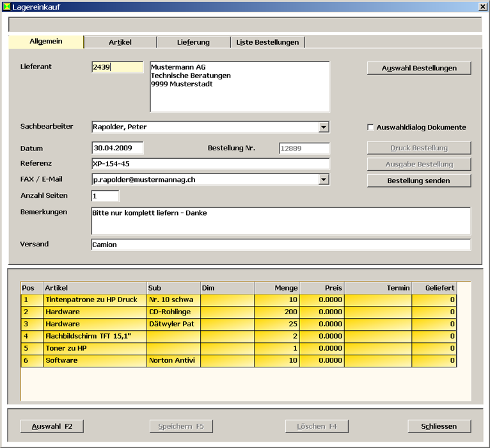Open the FAX / E-Mail dropdown list
The height and width of the screenshot is (448, 490).
pos(324,180)
